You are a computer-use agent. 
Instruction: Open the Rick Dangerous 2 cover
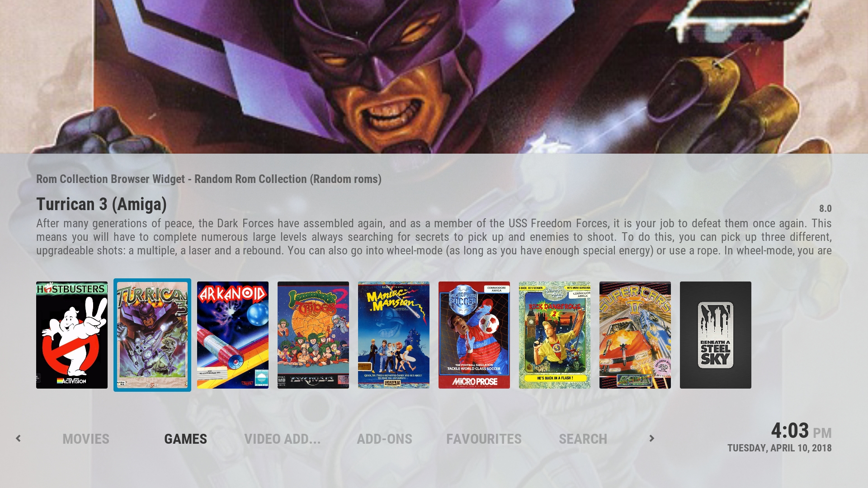[555, 335]
